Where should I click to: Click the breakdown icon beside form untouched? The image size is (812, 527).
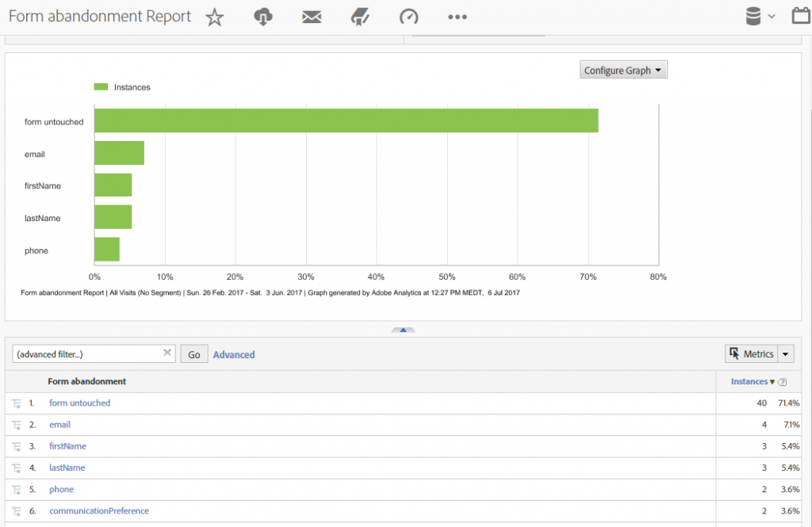click(x=16, y=403)
